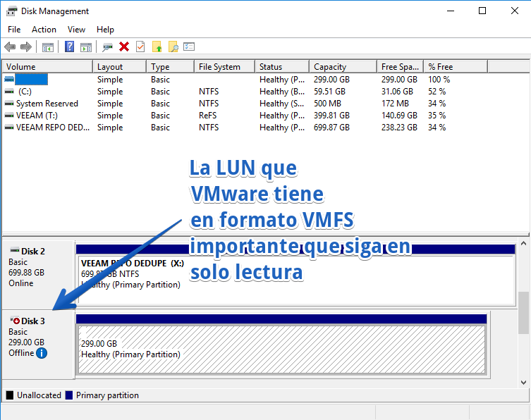Toggle Show/Hide Console Tree icon

(48, 47)
